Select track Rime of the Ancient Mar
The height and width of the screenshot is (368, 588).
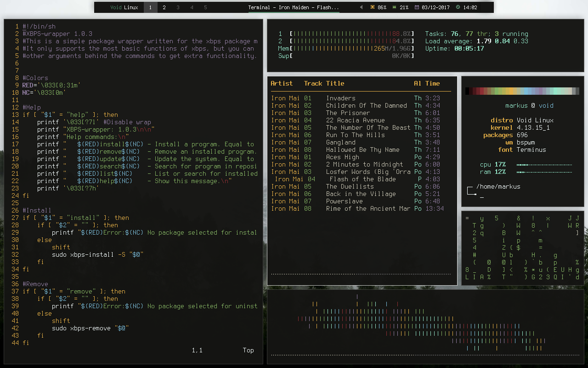point(361,208)
